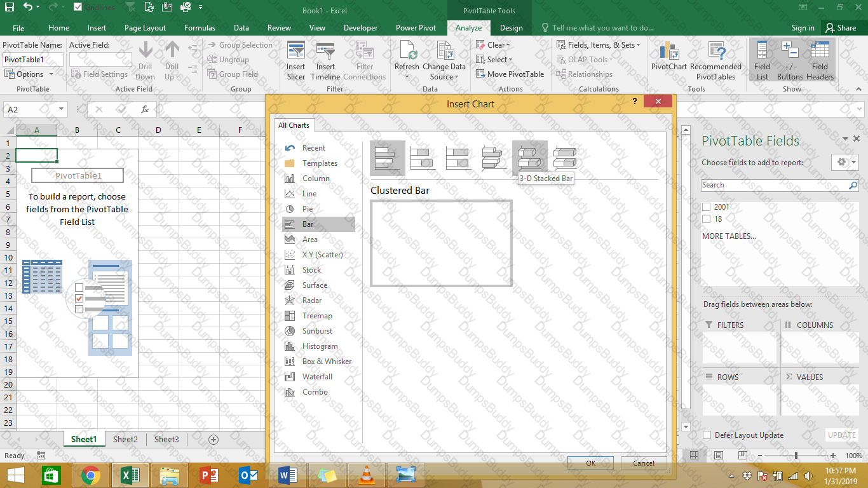Select the All Charts tab
This screenshot has width=868, height=488.
(294, 125)
